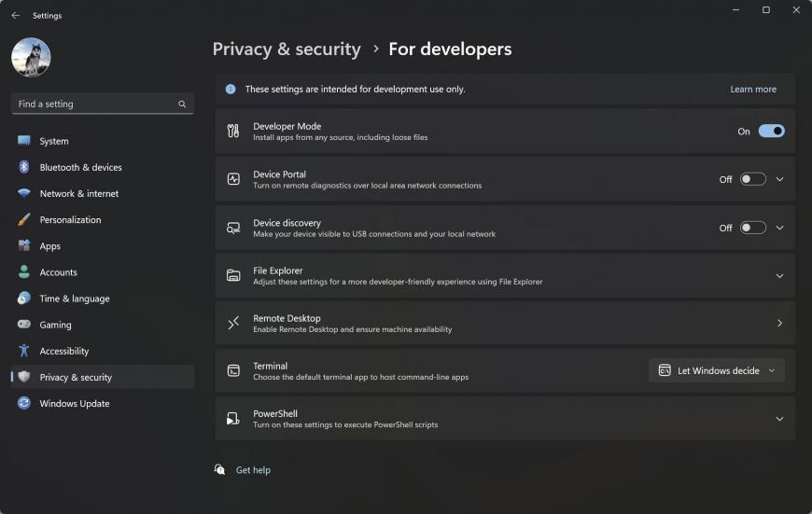Image resolution: width=812 pixels, height=514 pixels.
Task: Click the Bluetooth & devices icon
Action: point(24,167)
